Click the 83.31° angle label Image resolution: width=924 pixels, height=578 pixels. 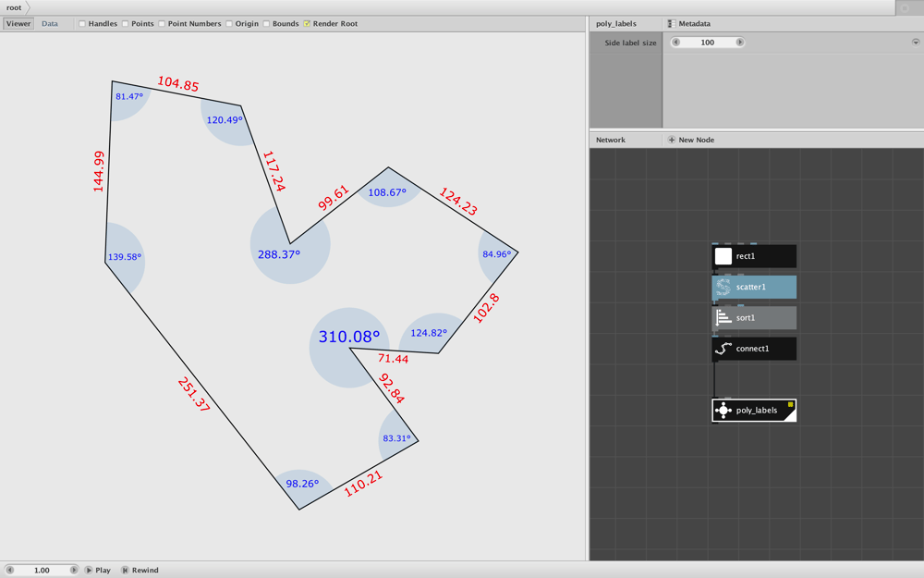pyautogui.click(x=396, y=438)
